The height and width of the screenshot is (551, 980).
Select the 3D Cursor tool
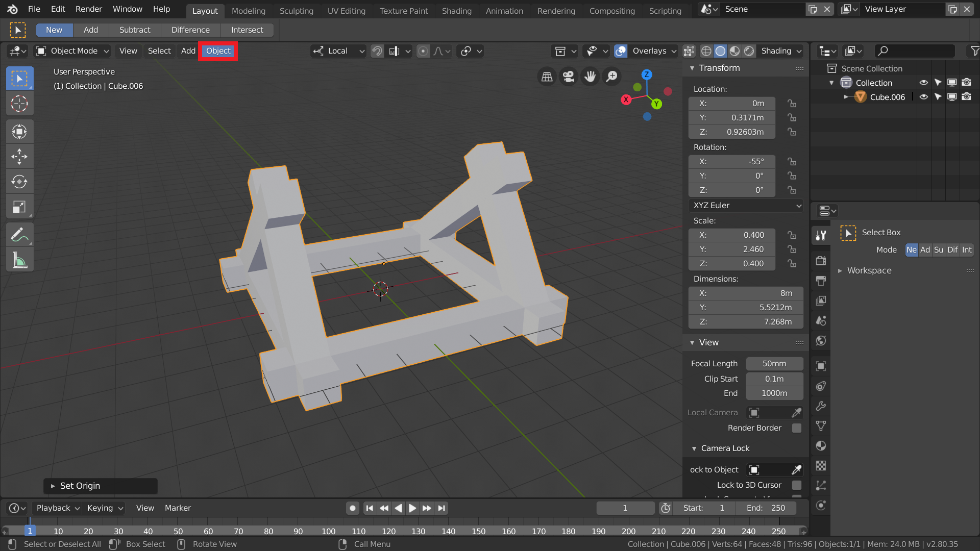19,104
